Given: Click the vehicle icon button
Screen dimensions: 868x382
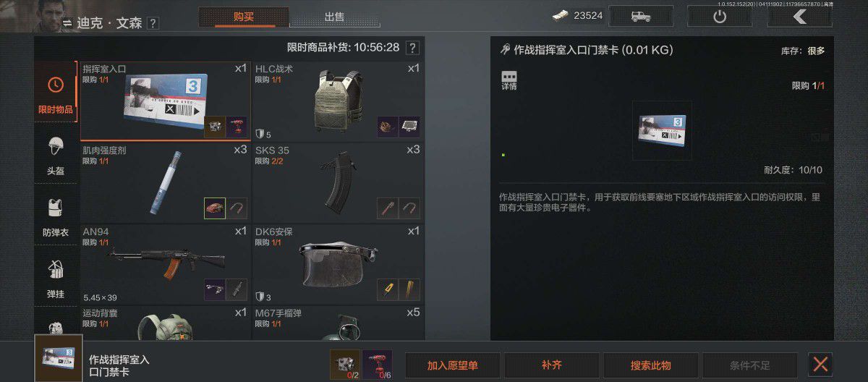Looking at the screenshot, I should [x=641, y=16].
